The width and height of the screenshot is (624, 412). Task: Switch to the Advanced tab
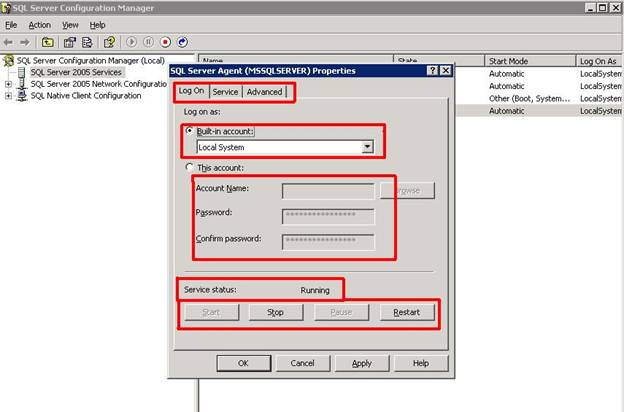pyautogui.click(x=264, y=92)
